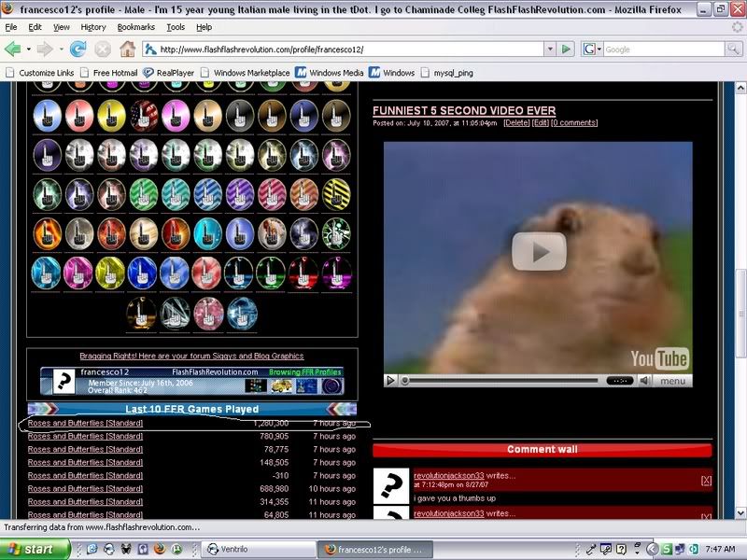
Task: Click the video seek progress bar
Action: point(502,381)
